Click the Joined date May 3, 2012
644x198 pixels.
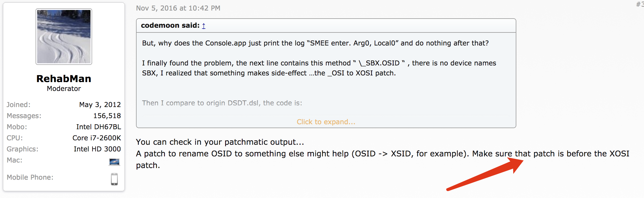tap(100, 105)
